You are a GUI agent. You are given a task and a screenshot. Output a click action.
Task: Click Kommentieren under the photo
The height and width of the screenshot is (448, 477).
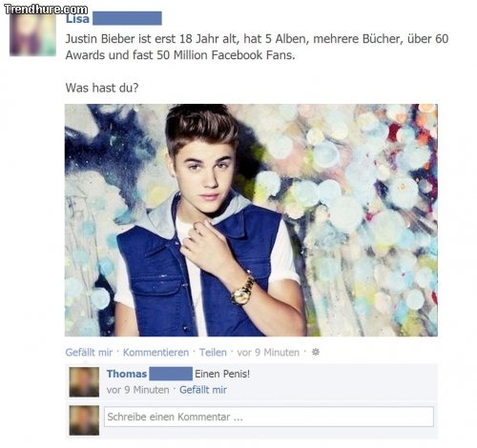(156, 353)
